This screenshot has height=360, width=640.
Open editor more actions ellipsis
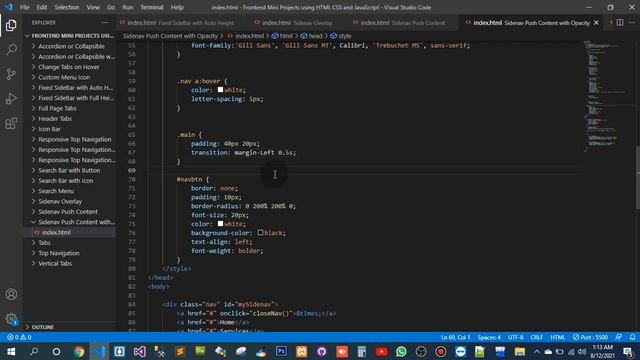pos(631,23)
